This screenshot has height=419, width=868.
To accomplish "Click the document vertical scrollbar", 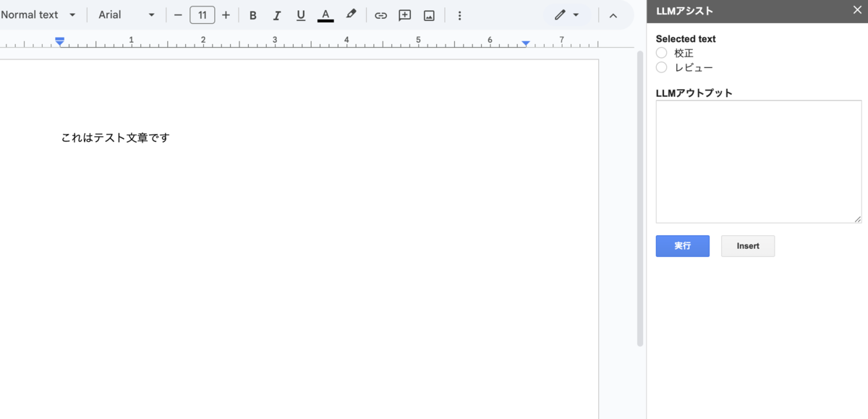I will [x=639, y=199].
